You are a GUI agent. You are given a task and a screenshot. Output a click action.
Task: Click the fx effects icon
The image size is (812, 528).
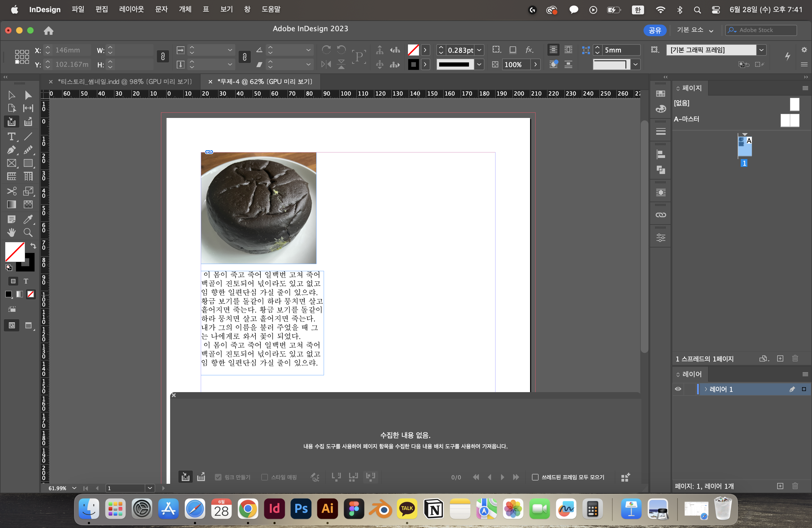[529, 50]
